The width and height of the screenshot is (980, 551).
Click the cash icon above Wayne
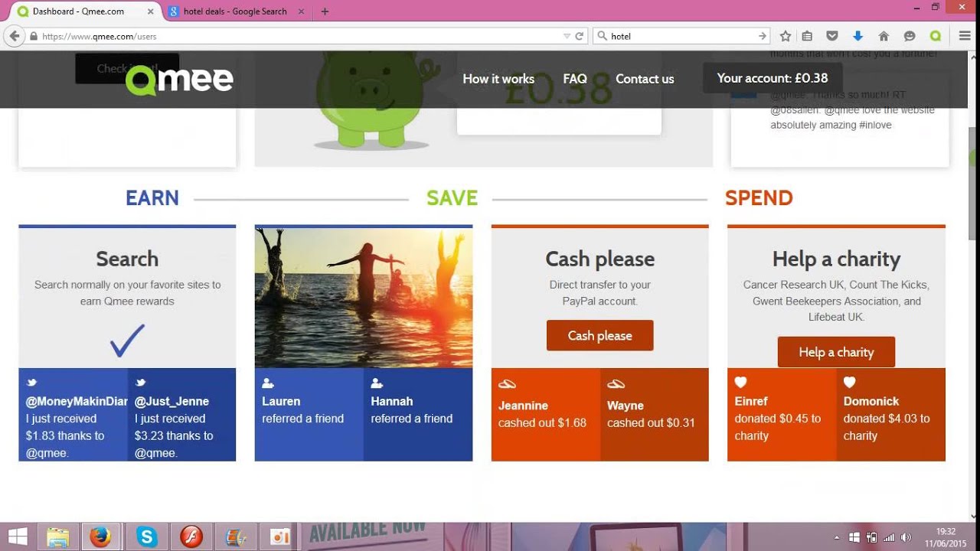616,383
